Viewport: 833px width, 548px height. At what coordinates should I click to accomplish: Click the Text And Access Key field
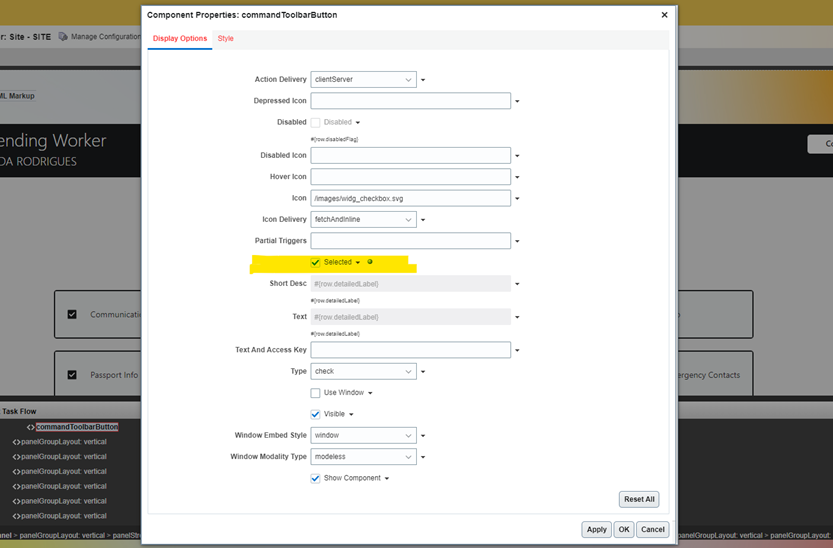(411, 350)
